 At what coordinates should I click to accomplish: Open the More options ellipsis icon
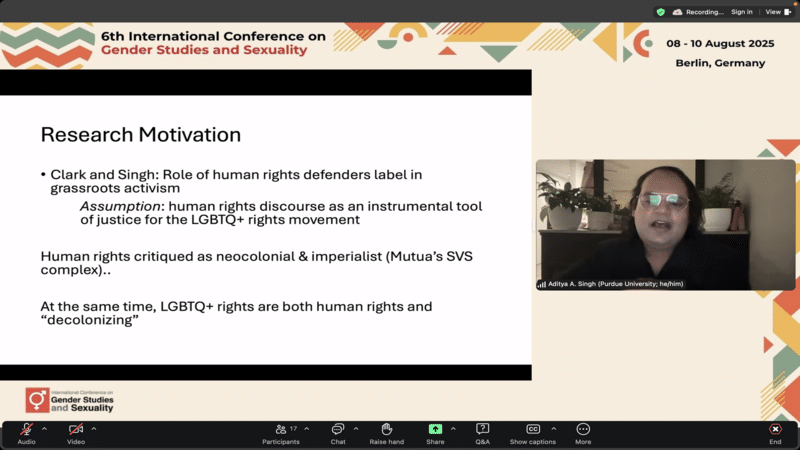point(583,429)
